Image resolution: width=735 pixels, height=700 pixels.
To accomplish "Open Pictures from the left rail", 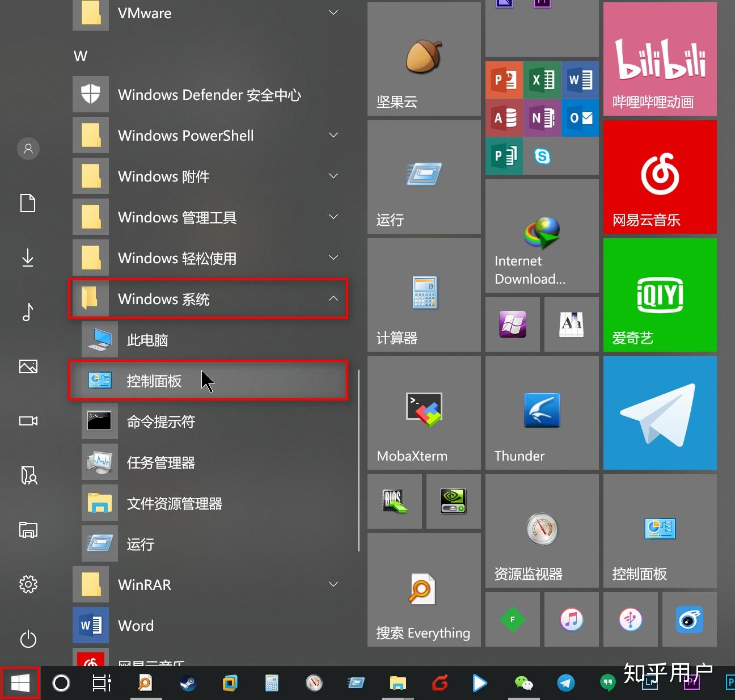I will pos(28,366).
